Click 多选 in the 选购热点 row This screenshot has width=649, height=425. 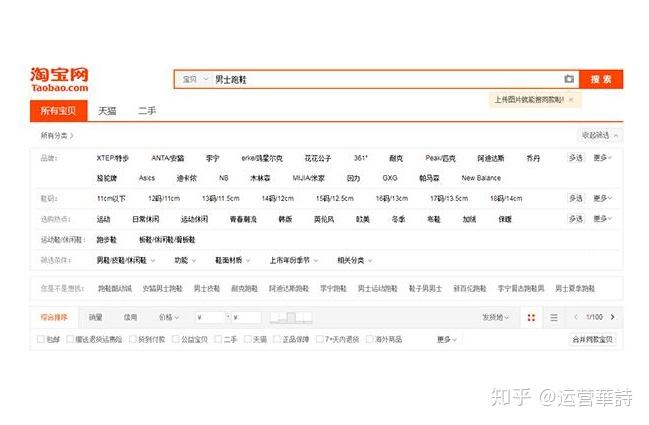(x=576, y=219)
